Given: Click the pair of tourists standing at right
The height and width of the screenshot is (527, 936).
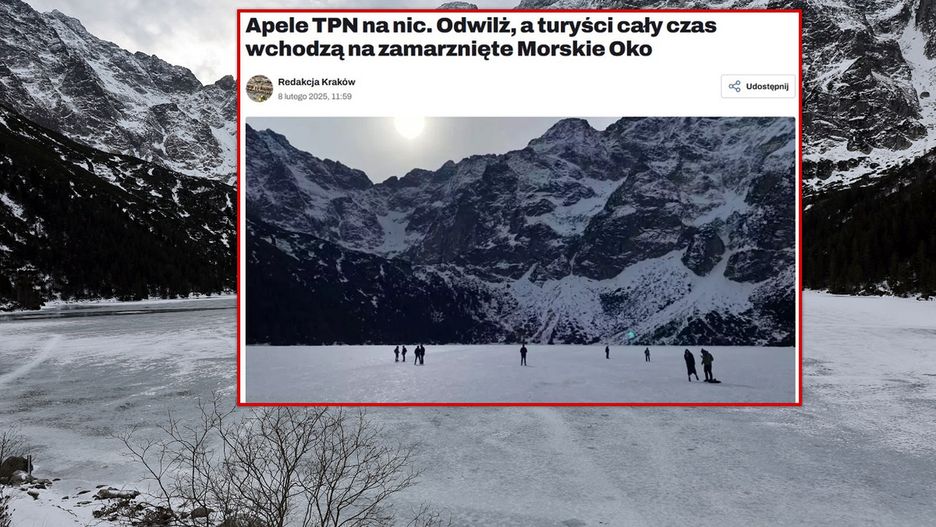Looking at the screenshot, I should [x=699, y=365].
